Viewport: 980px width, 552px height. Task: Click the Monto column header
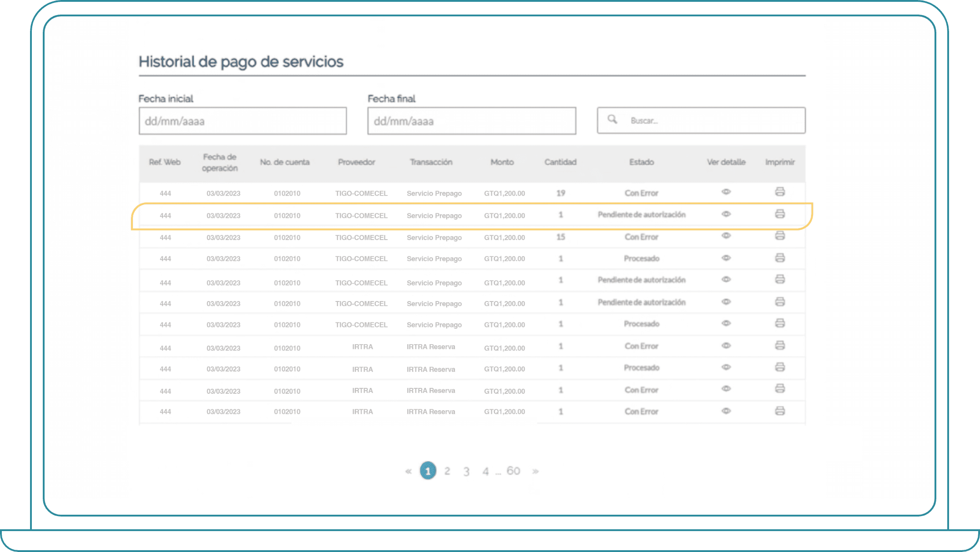click(x=502, y=162)
